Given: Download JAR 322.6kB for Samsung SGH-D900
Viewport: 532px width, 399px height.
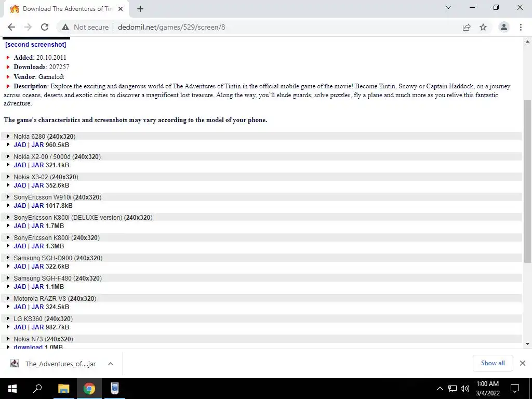Looking at the screenshot, I should [37, 267].
